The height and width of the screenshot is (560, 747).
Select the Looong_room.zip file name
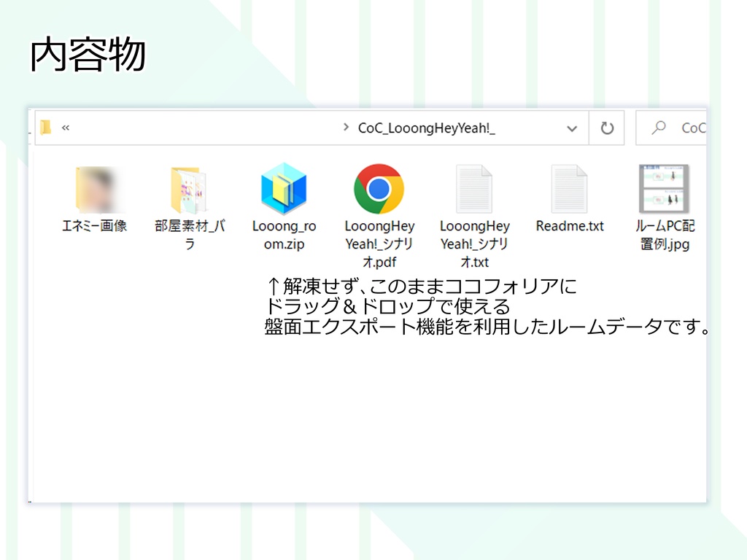[285, 233]
